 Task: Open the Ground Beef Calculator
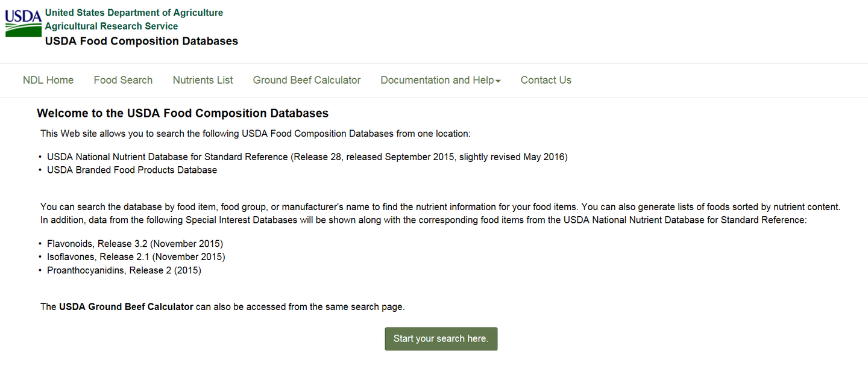coord(306,80)
